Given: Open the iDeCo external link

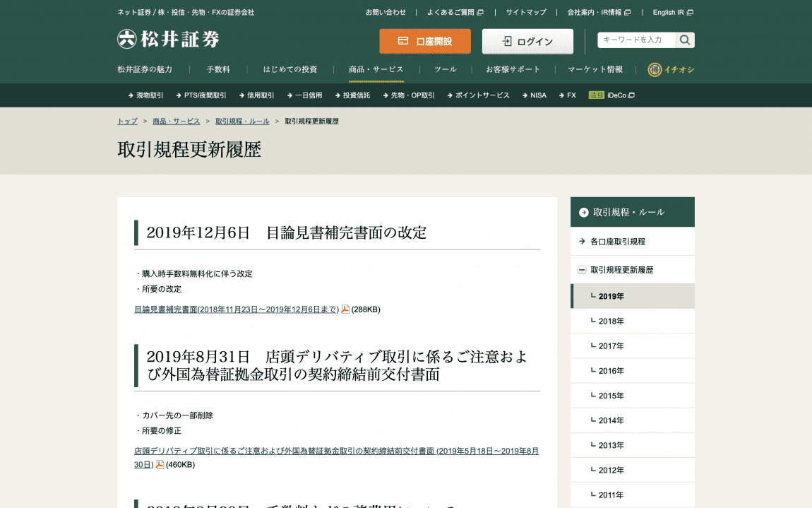Looking at the screenshot, I should pos(611,95).
